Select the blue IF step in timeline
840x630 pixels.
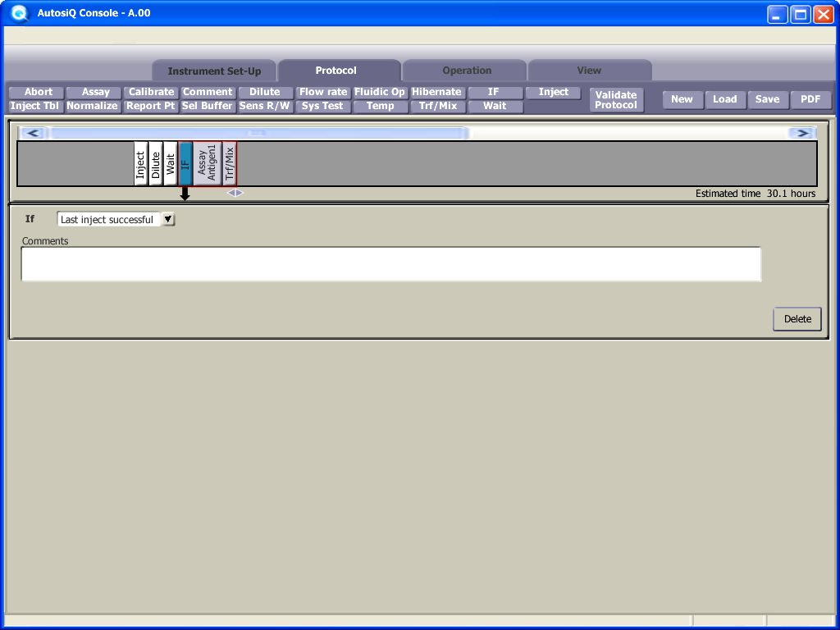coord(185,164)
